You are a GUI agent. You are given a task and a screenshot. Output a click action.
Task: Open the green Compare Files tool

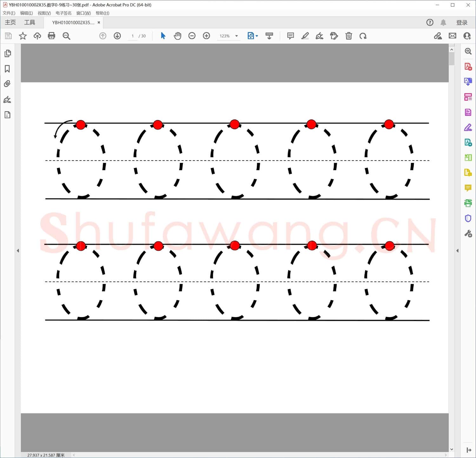point(468,157)
